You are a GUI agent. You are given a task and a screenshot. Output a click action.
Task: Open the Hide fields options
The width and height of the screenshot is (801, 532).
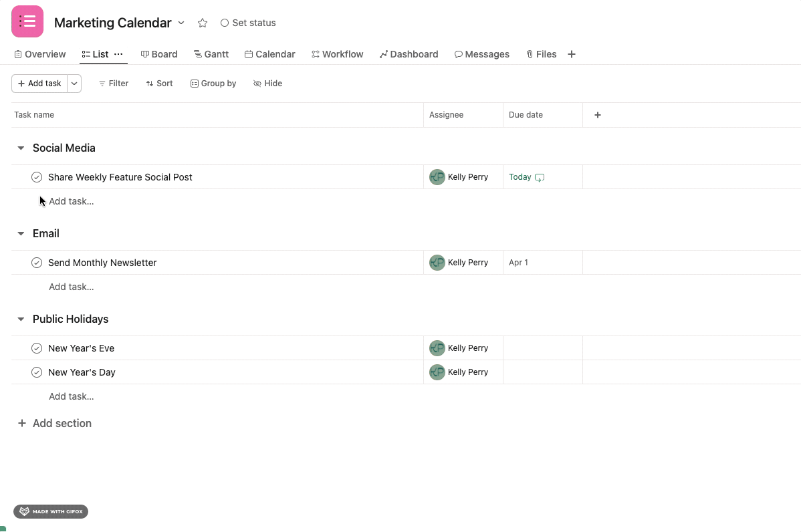tap(267, 84)
